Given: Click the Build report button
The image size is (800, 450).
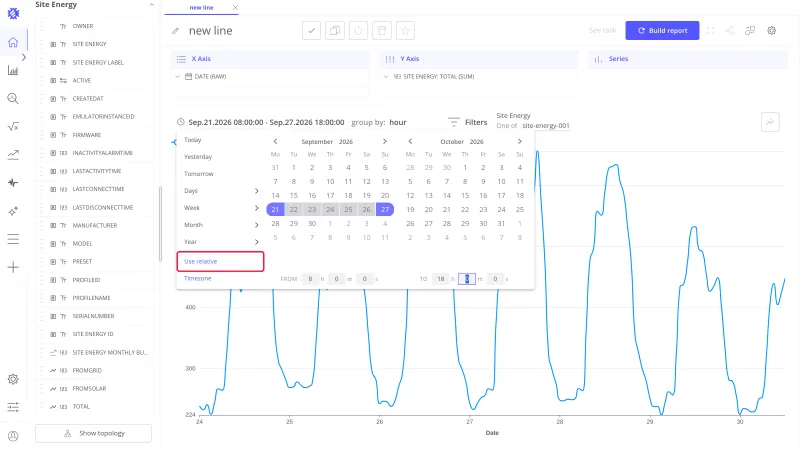Looking at the screenshot, I should click(662, 31).
